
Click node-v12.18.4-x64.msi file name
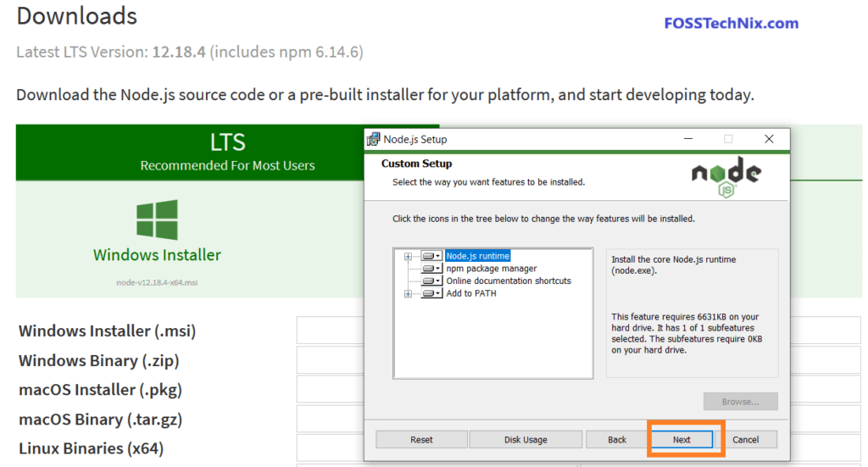point(157,282)
